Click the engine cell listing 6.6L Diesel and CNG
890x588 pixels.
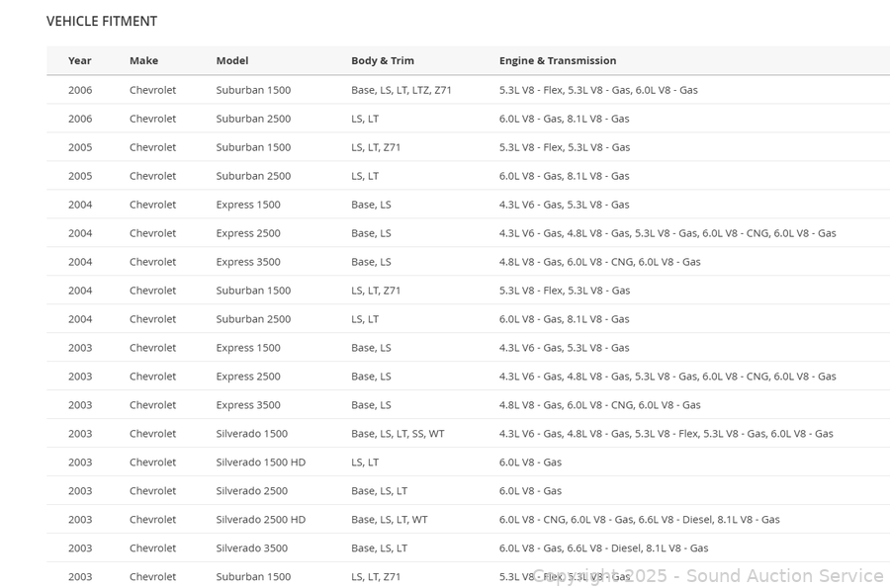(639, 519)
